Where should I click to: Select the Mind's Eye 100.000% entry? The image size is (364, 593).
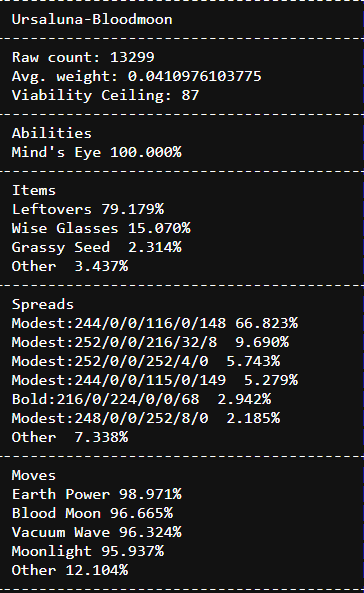pyautogui.click(x=96, y=152)
